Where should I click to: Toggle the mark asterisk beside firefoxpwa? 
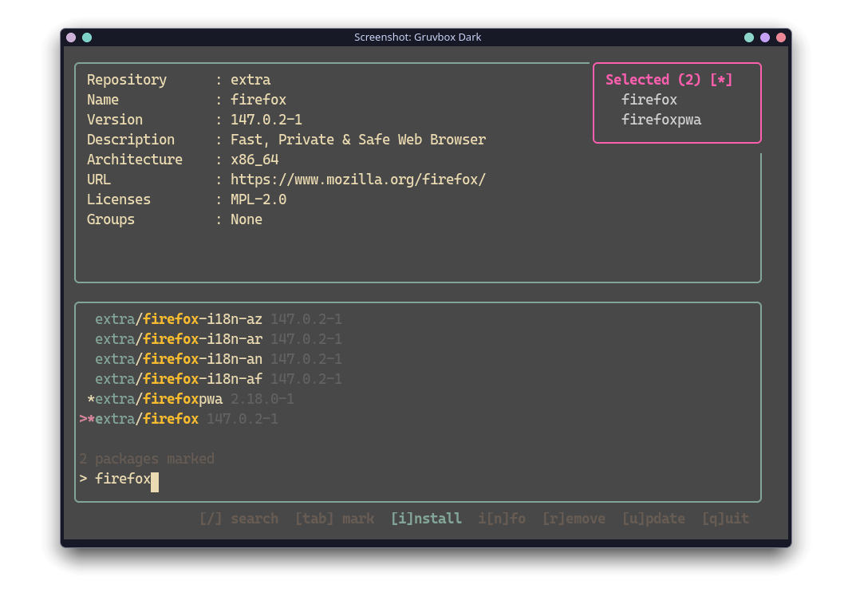click(89, 398)
